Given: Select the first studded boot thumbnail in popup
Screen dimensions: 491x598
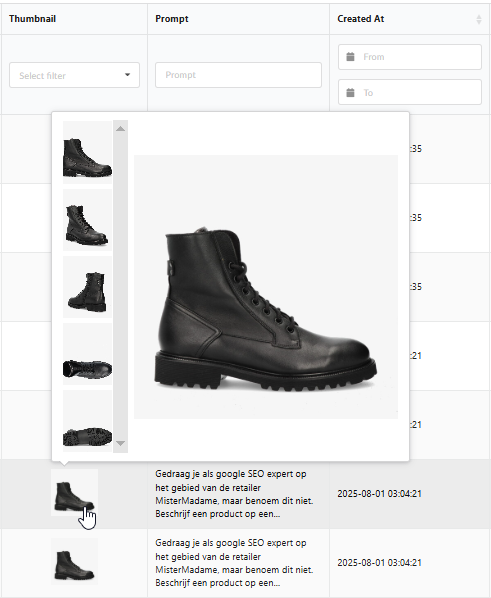Looking at the screenshot, I should [x=87, y=153].
